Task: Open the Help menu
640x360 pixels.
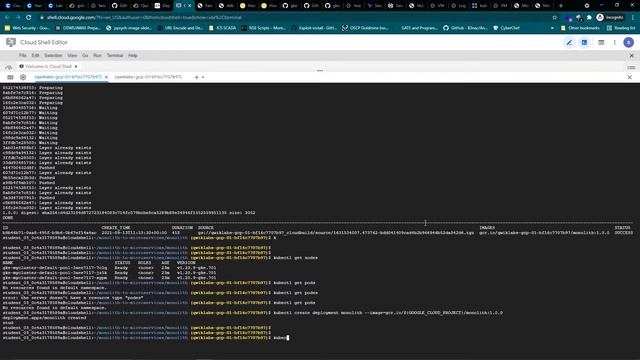Action: (x=133, y=56)
